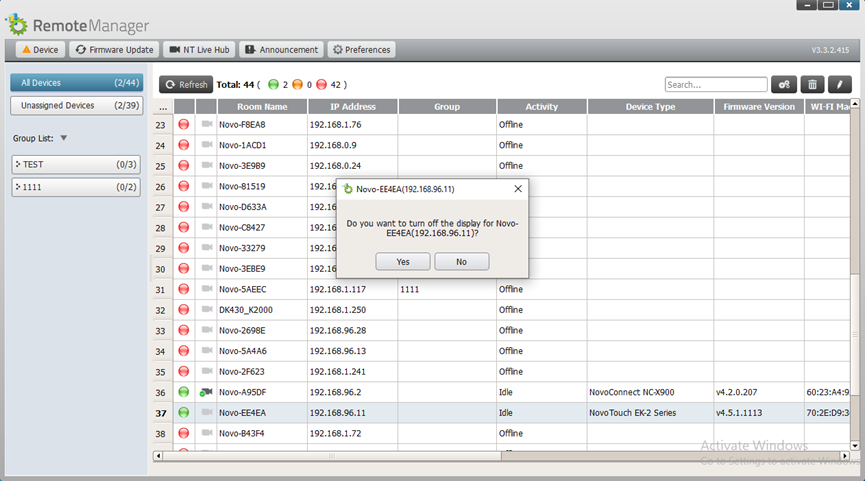Select the All Devices list
865x481 pixels.
[x=77, y=83]
